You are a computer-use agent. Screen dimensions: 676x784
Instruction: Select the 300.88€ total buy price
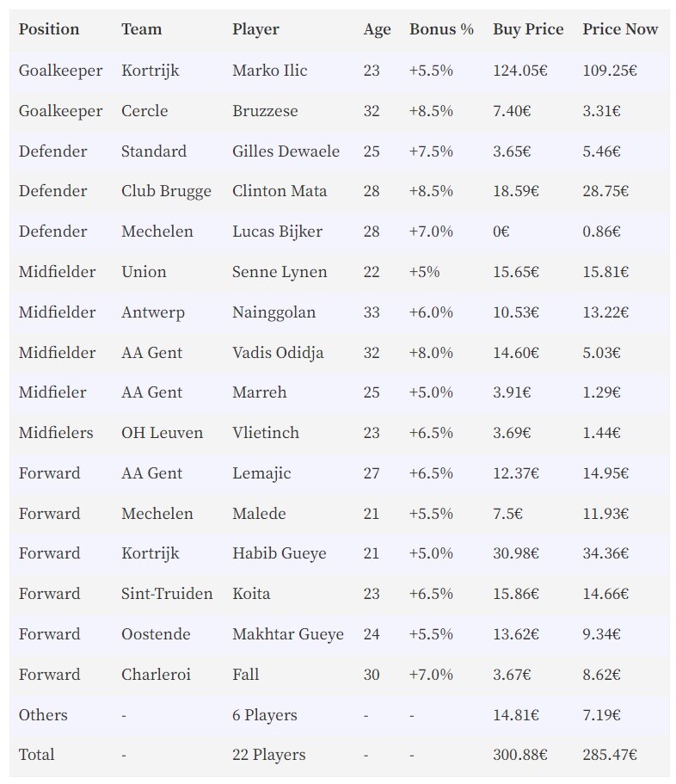(520, 755)
